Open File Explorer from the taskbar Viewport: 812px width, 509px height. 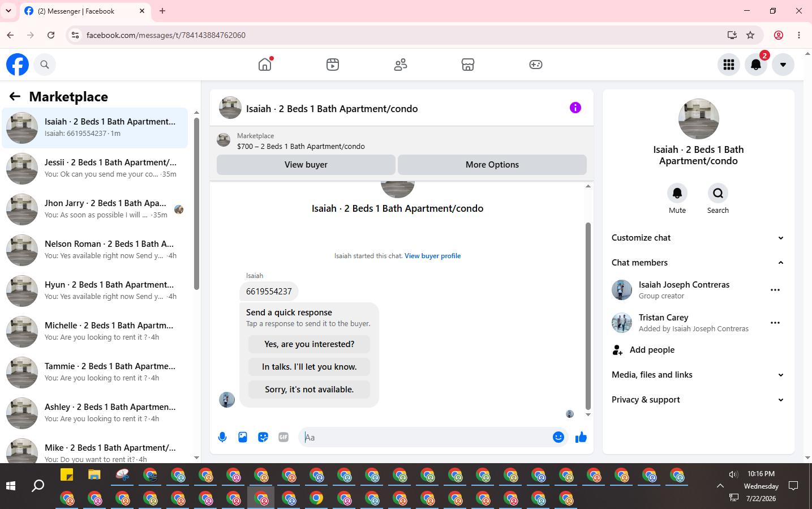tap(94, 474)
